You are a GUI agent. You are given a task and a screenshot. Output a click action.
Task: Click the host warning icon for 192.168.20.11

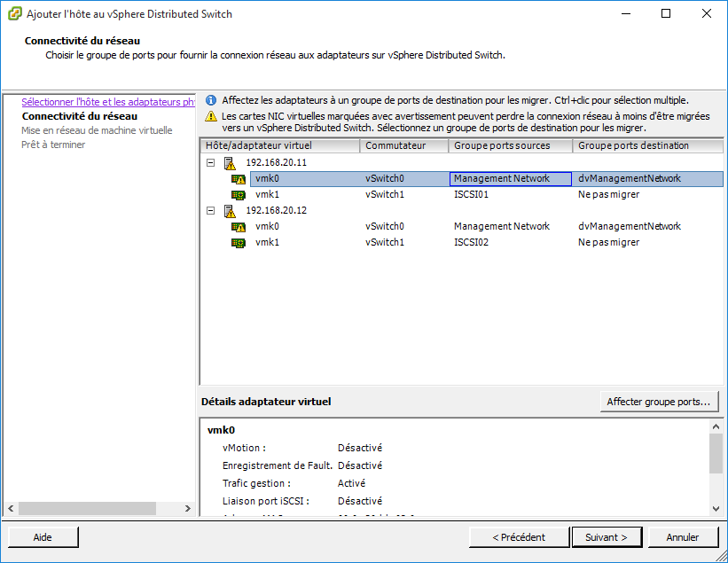[x=230, y=163]
